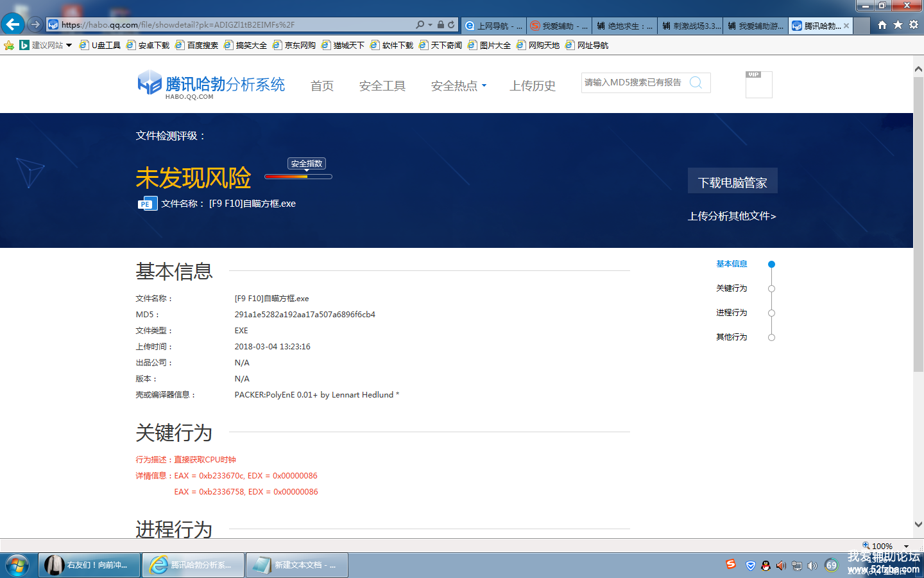Click the MD5 value 291a1e5282a192aa17a507a6896f6cb4
Screen dimensions: 924x578
305,315
